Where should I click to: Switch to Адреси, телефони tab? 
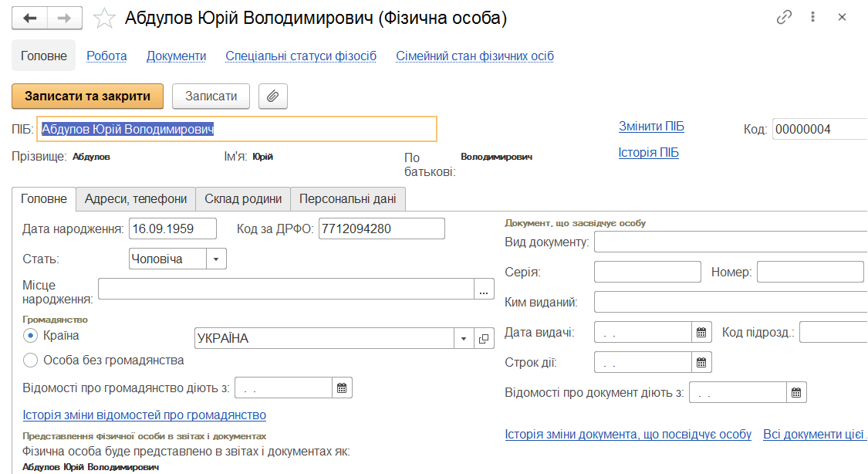136,199
